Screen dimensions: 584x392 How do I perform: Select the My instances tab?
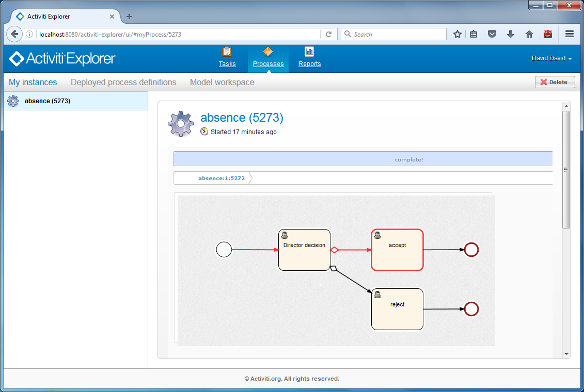[33, 83]
